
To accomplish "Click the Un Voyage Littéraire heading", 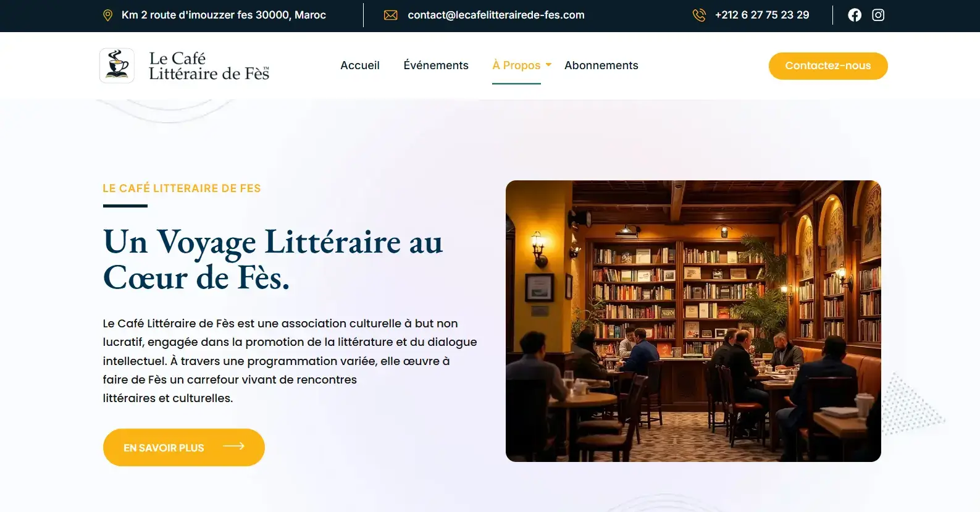I will point(273,259).
